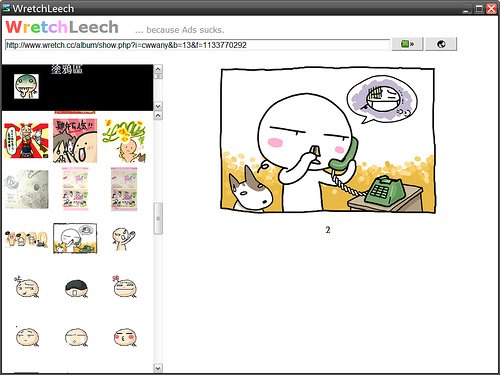Click the thumbnail list bottom scroll arrow
This screenshot has height=375, width=500.
tap(158, 368)
